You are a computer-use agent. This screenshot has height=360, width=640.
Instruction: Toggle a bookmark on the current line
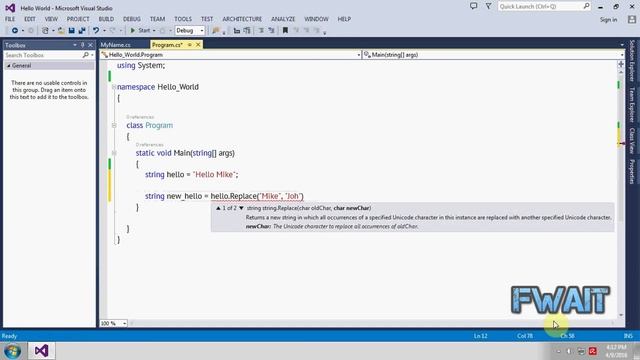click(285, 31)
